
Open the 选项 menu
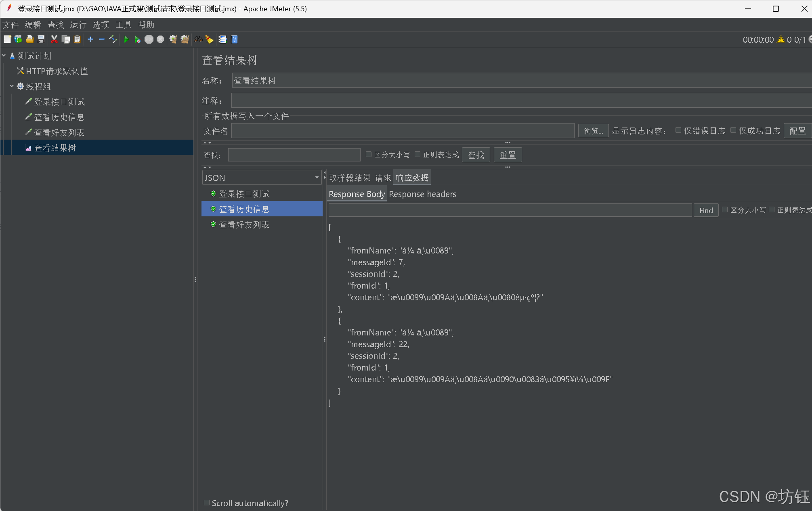pyautogui.click(x=101, y=25)
